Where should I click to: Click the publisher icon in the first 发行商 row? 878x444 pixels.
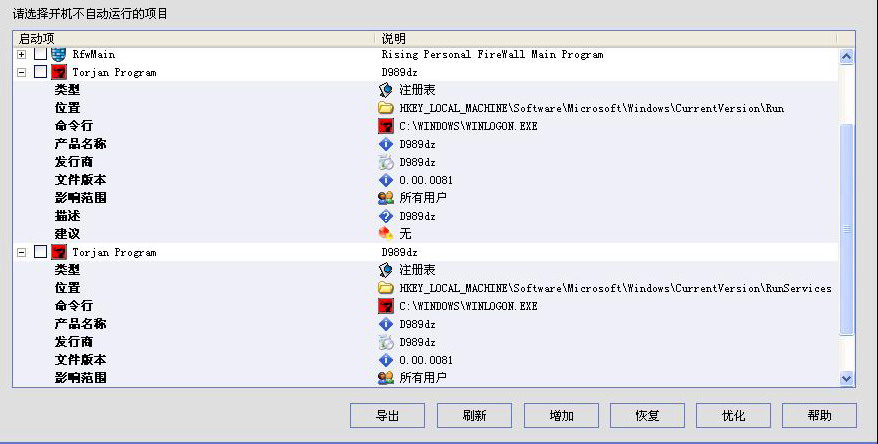(386, 162)
